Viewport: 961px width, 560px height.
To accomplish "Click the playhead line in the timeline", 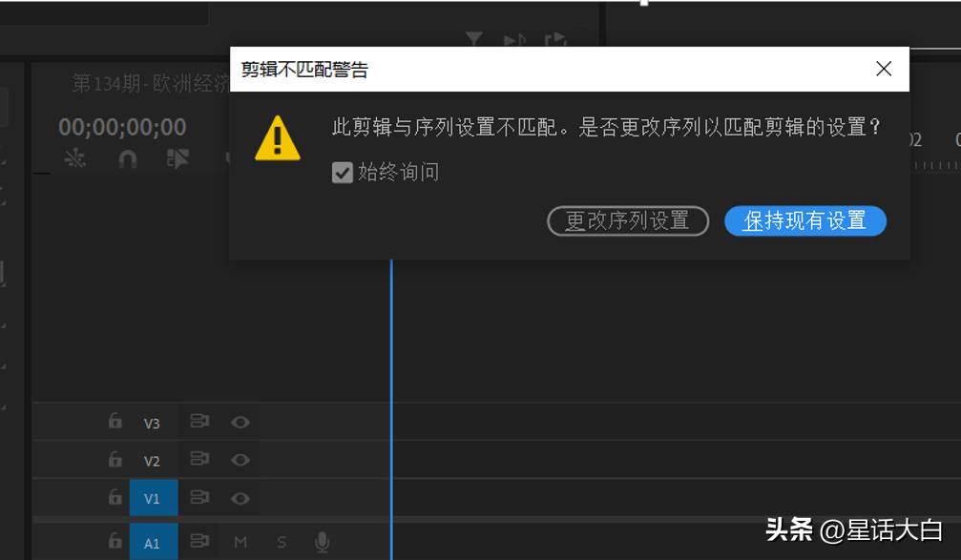I will pos(391,334).
